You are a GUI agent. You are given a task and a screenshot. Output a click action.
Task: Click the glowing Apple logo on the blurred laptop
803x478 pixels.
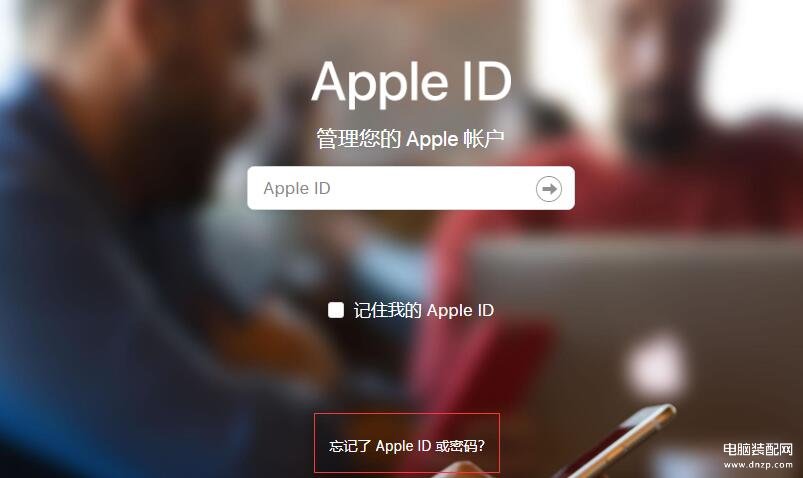tap(657, 366)
